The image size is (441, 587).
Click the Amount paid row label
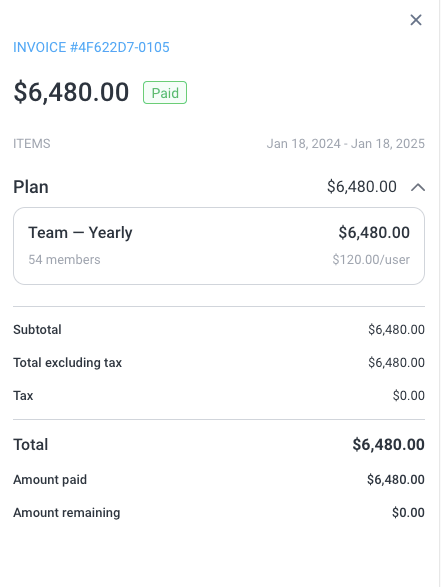pyautogui.click(x=50, y=480)
